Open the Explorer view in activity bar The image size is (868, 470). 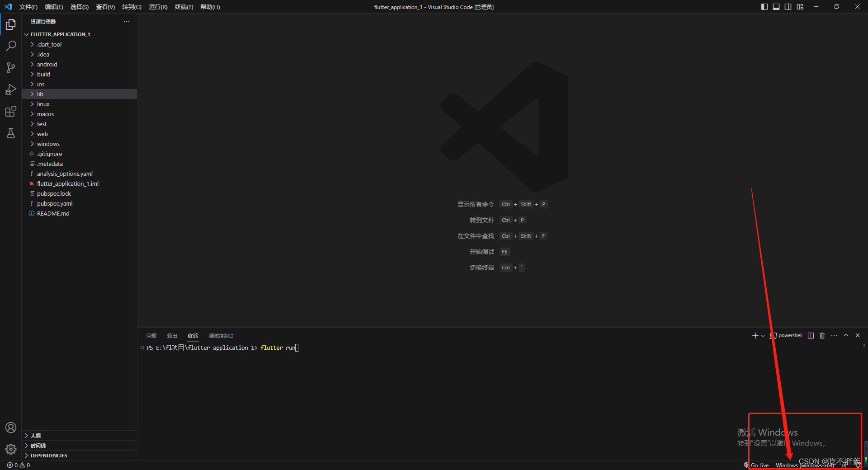11,24
